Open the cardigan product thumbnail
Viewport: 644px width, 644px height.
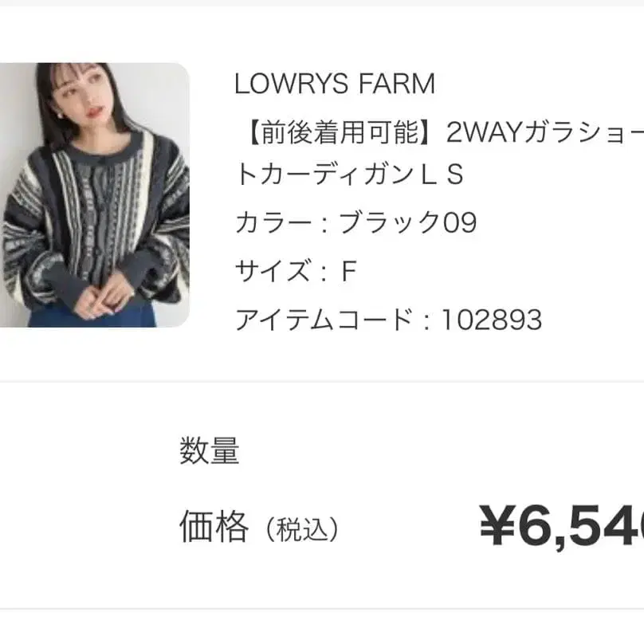coord(94,195)
